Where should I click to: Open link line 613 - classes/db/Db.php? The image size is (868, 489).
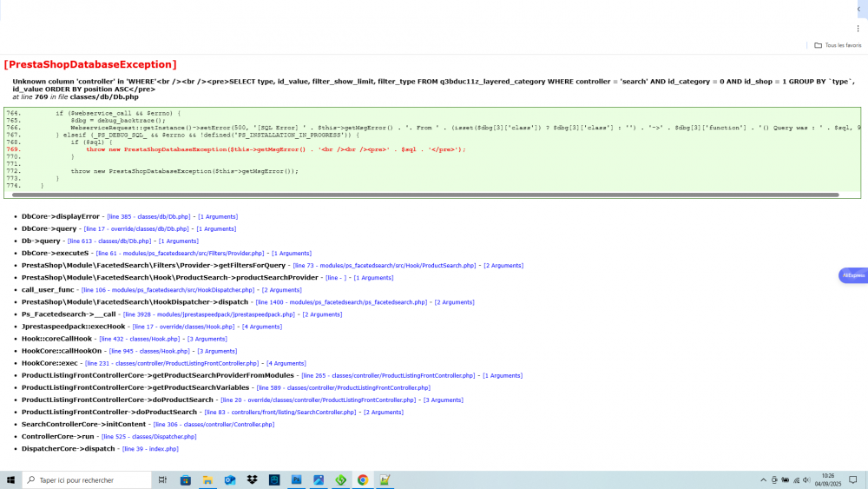click(109, 241)
